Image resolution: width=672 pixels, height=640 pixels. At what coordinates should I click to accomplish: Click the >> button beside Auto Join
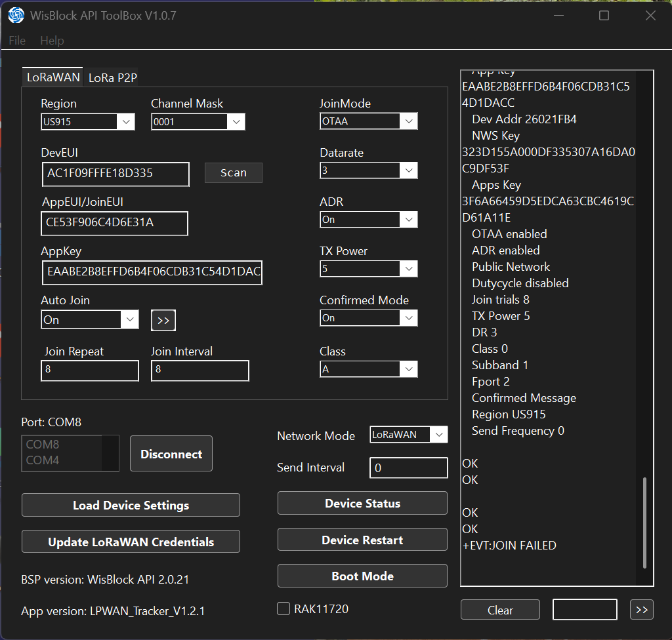[x=163, y=320]
